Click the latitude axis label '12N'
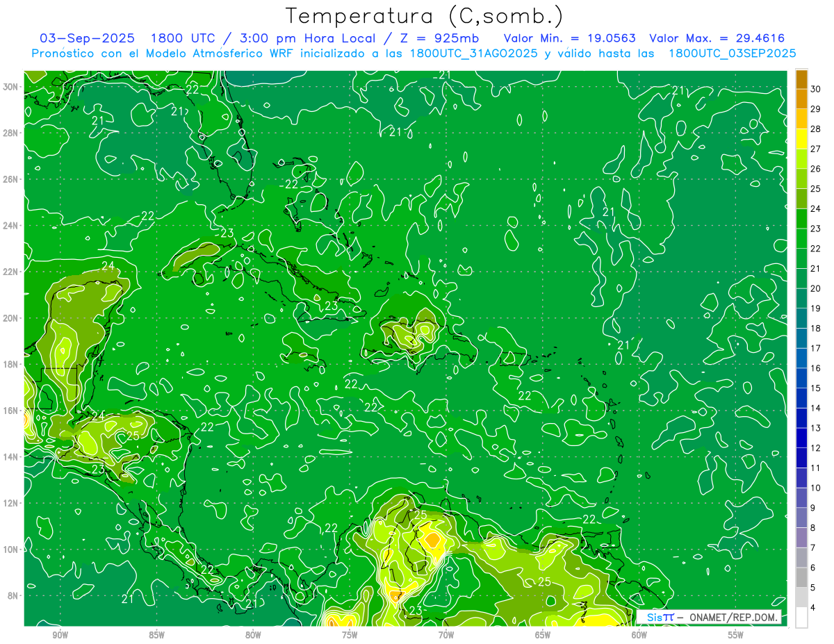 pos(11,503)
